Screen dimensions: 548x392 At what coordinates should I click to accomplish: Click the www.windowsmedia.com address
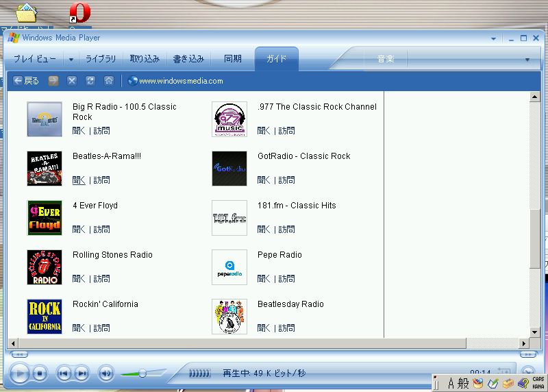[181, 81]
